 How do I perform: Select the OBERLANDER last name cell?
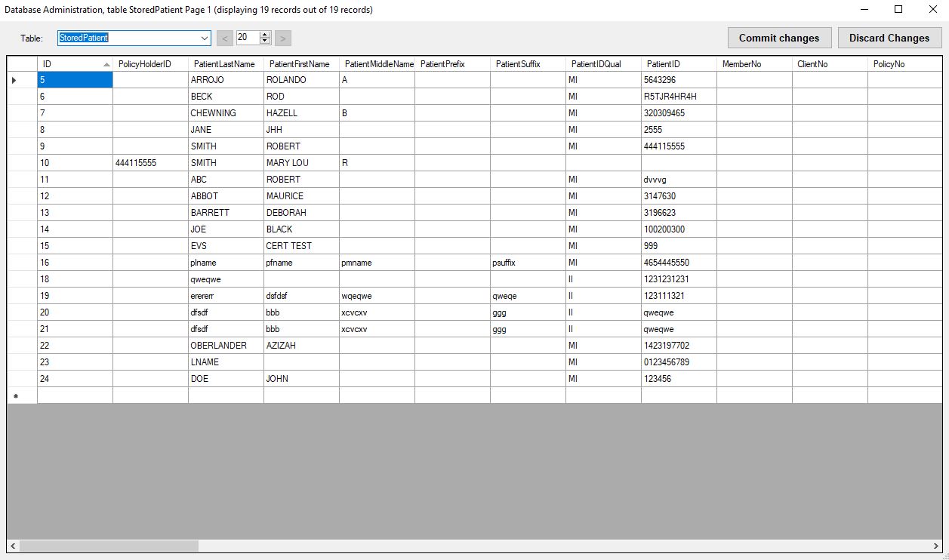226,346
